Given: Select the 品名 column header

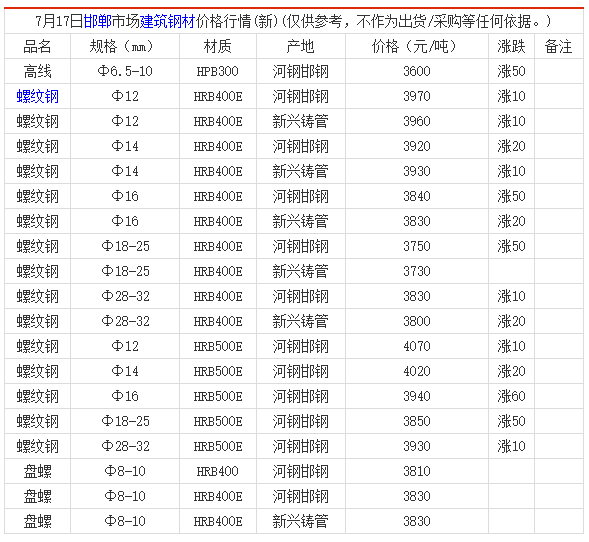Looking at the screenshot, I should pyautogui.click(x=37, y=47).
